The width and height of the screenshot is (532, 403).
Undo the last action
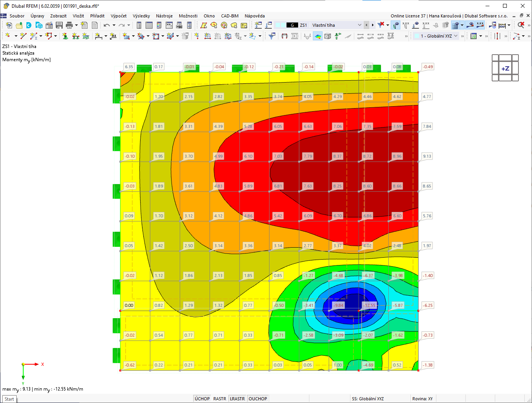(106, 25)
